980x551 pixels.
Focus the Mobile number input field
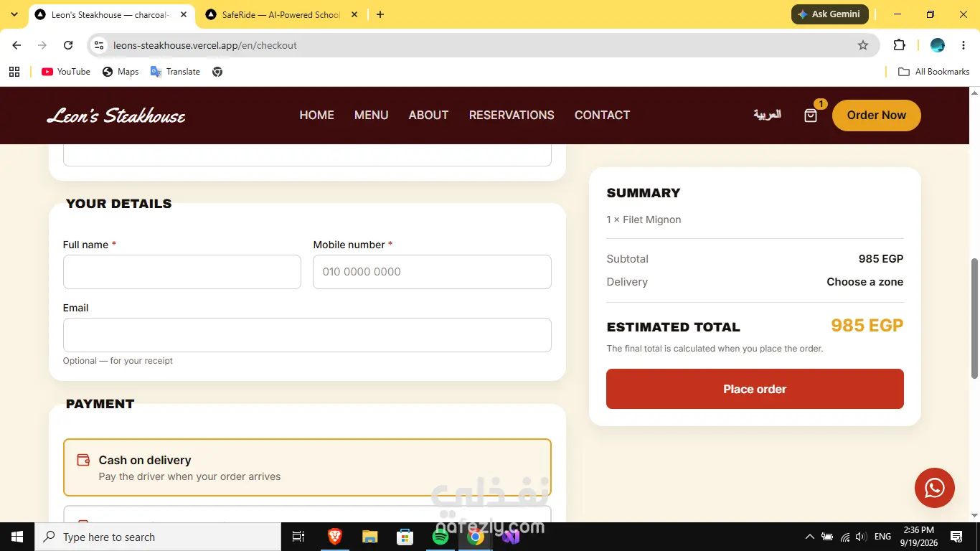pyautogui.click(x=432, y=272)
